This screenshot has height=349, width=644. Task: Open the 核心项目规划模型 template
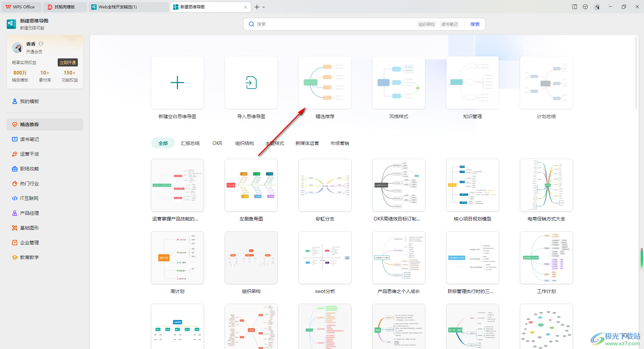[473, 185]
